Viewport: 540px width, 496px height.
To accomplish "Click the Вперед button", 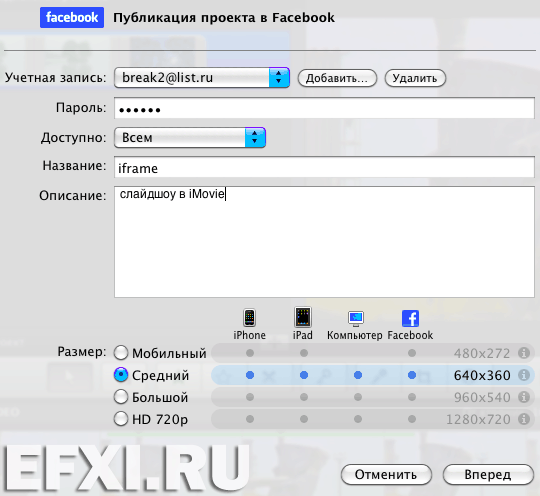I will pos(488,475).
